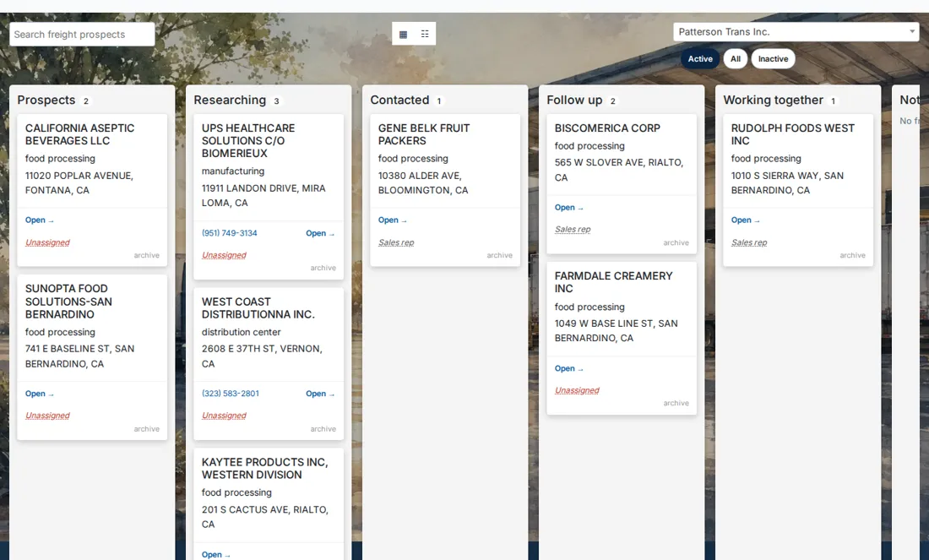Open the Kaytee Products Inc card link
This screenshot has width=929, height=560.
click(x=215, y=555)
